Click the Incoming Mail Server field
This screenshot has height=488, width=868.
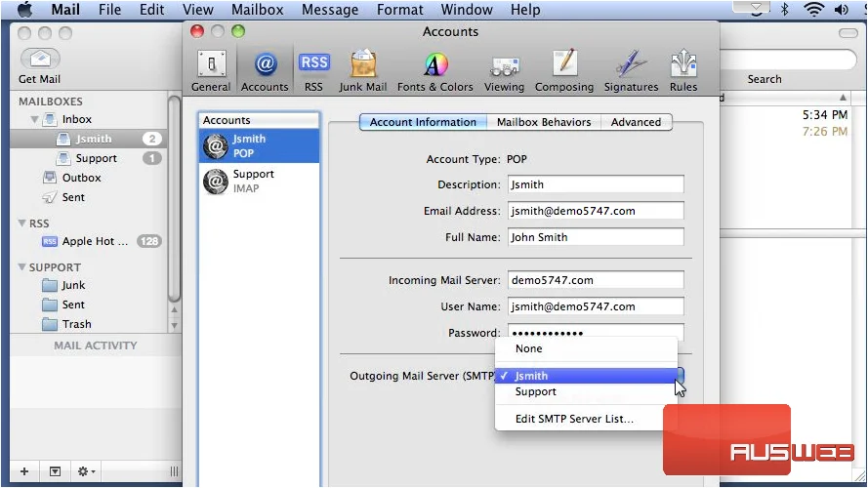click(x=596, y=280)
